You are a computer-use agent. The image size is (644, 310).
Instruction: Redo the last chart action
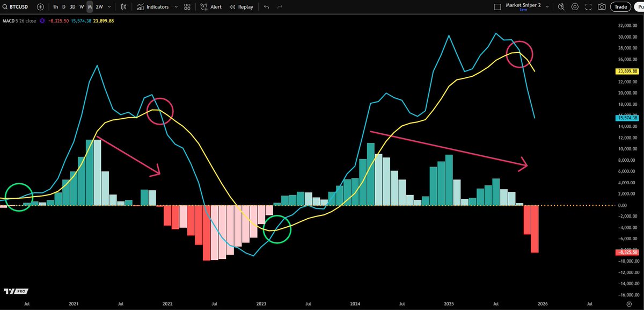coord(280,7)
